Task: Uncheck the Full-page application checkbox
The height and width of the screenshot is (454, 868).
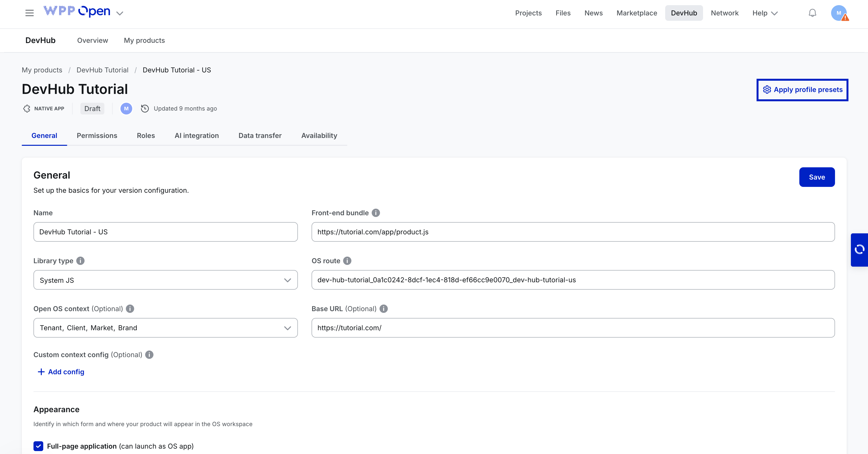Action: [x=38, y=446]
